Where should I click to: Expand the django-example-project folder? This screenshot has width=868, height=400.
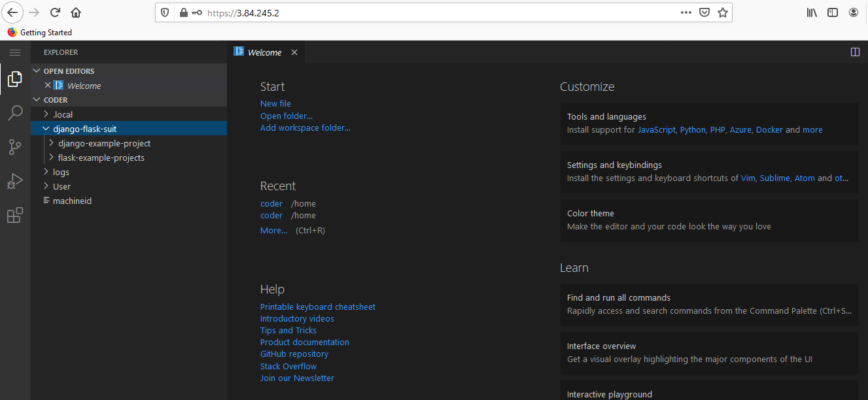129,143
